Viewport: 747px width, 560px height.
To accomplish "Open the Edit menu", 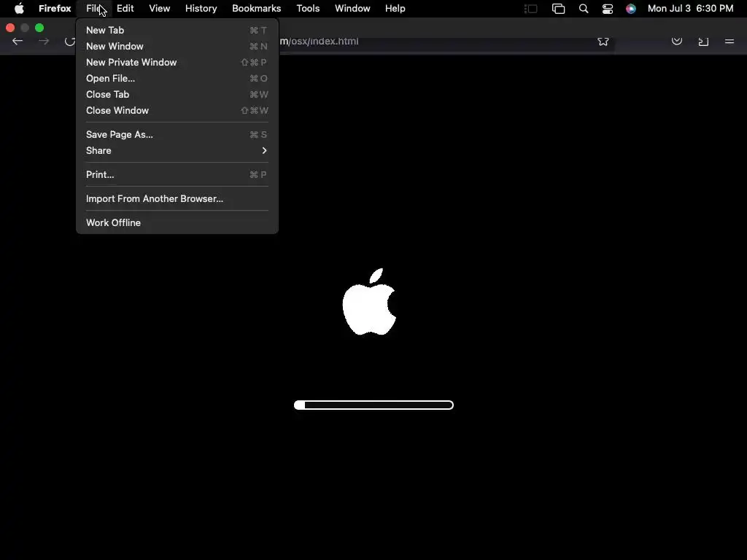I will click(x=125, y=9).
